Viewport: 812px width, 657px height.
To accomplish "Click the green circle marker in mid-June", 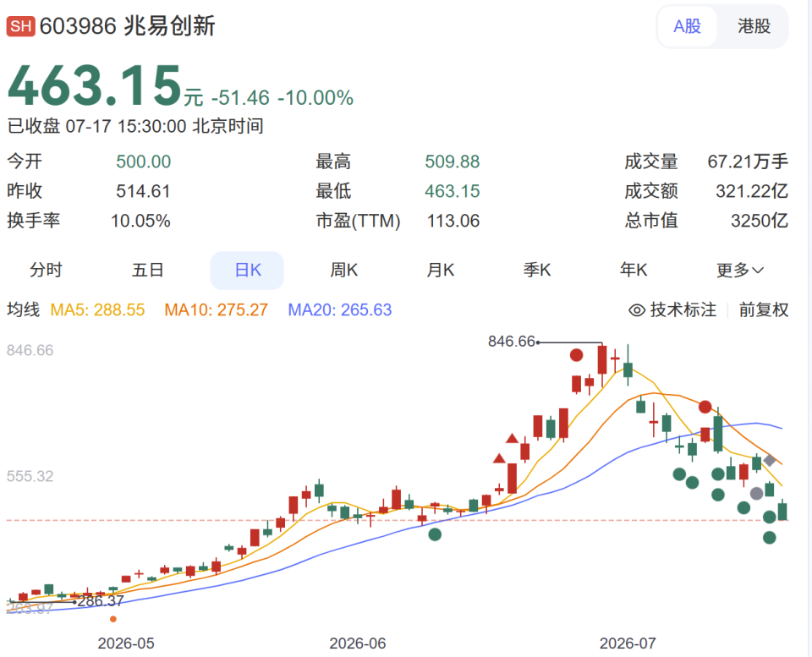I will pyautogui.click(x=435, y=534).
